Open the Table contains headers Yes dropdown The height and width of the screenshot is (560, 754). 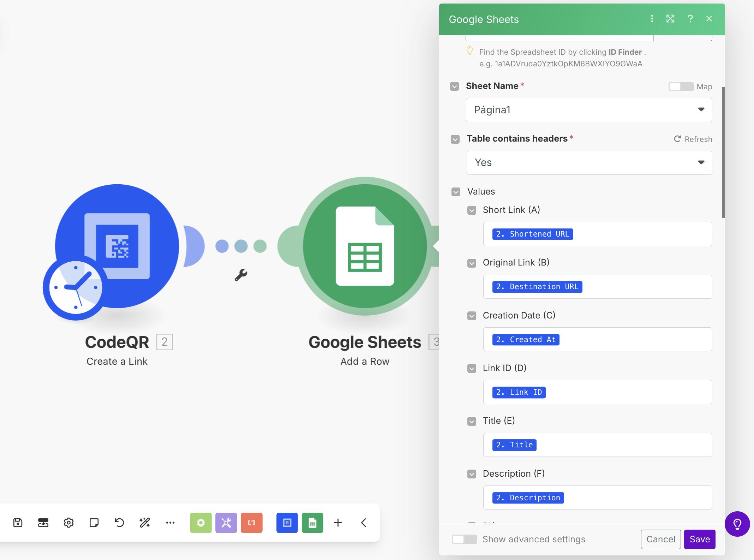coord(589,163)
